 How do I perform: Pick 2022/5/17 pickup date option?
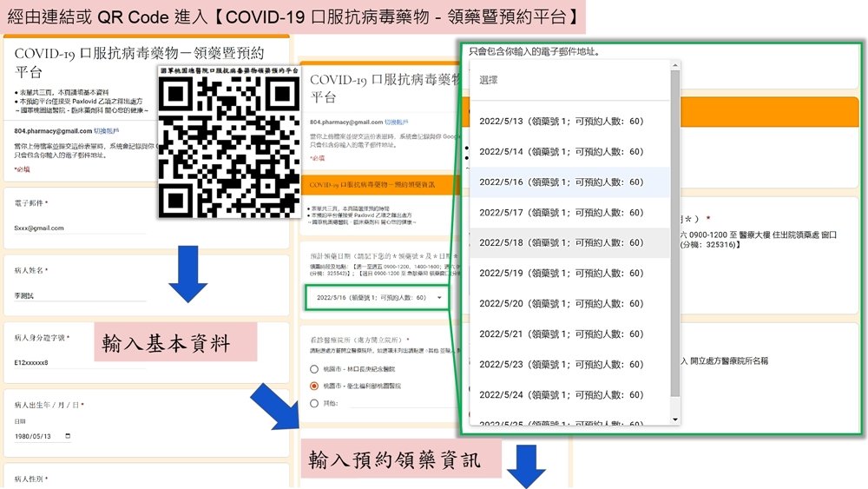(x=570, y=213)
